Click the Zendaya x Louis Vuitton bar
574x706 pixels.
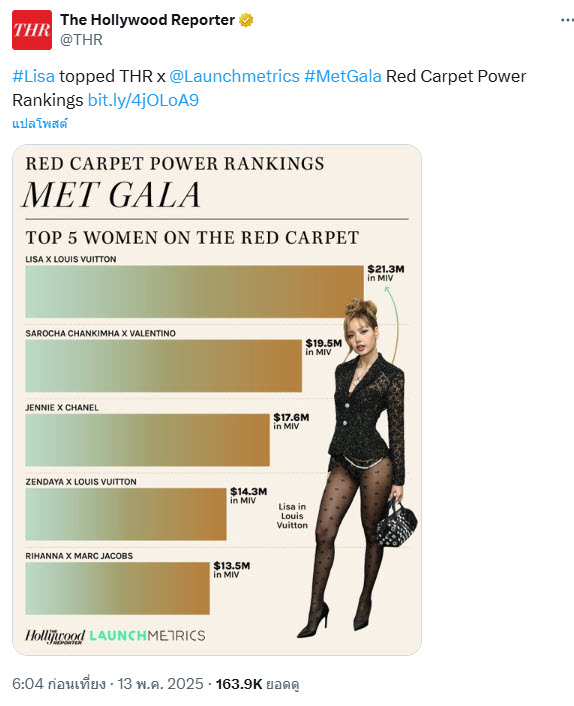point(126,514)
